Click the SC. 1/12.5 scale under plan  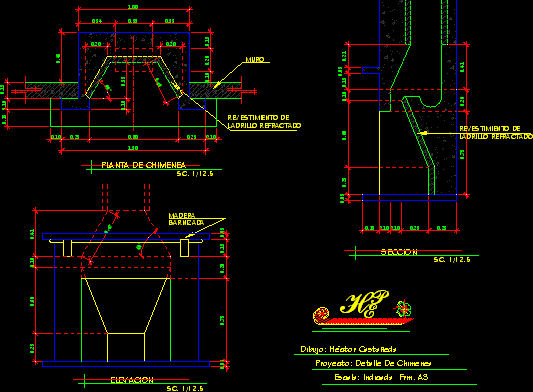coord(195,173)
